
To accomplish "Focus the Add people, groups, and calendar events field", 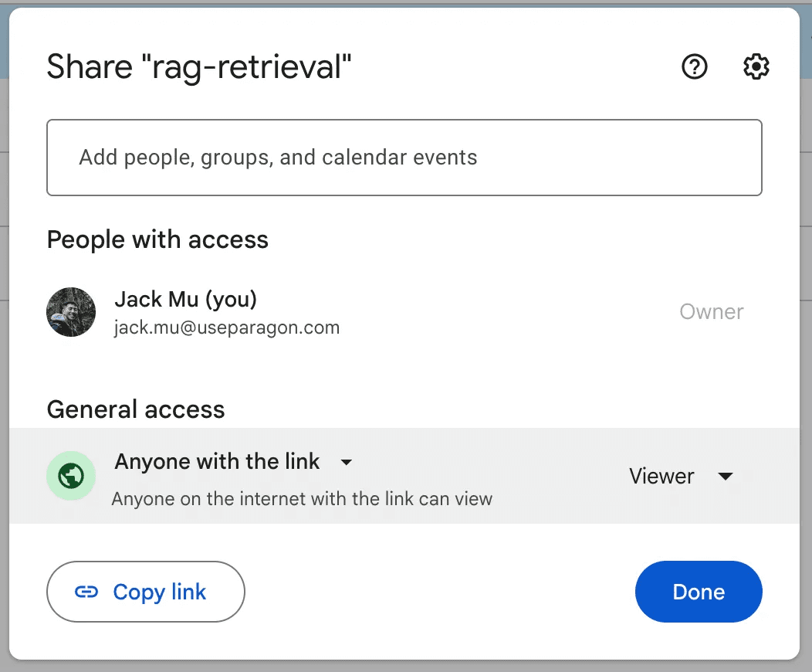I will [404, 158].
